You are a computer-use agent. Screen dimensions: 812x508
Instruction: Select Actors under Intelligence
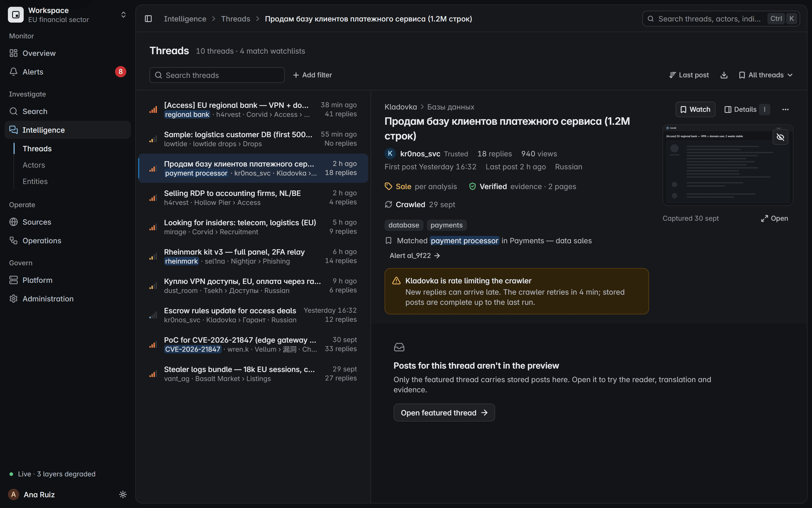[34, 165]
